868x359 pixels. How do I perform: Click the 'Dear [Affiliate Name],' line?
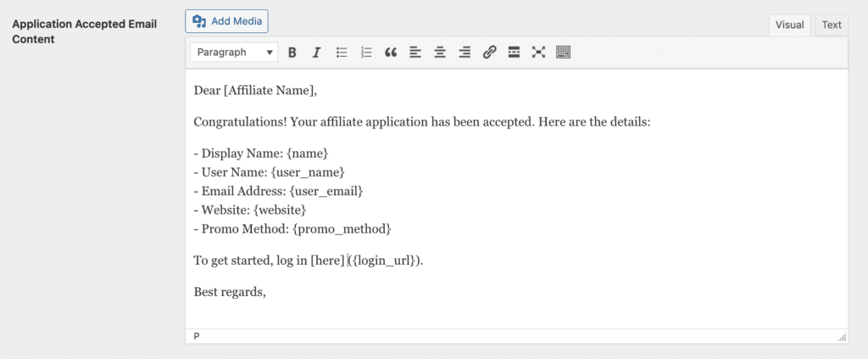click(x=255, y=90)
